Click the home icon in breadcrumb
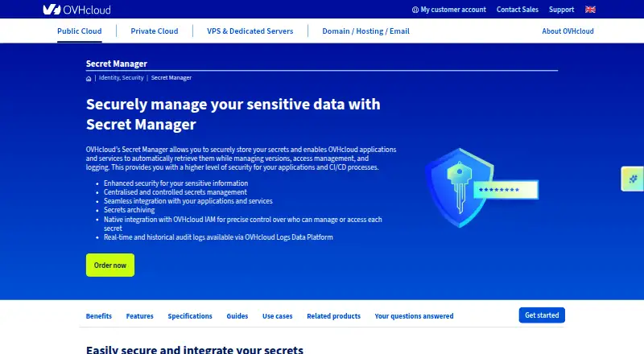 tap(89, 78)
